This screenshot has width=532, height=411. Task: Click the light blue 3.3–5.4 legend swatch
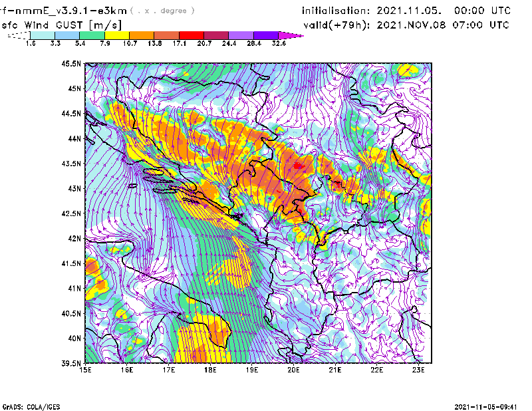(x=67, y=35)
